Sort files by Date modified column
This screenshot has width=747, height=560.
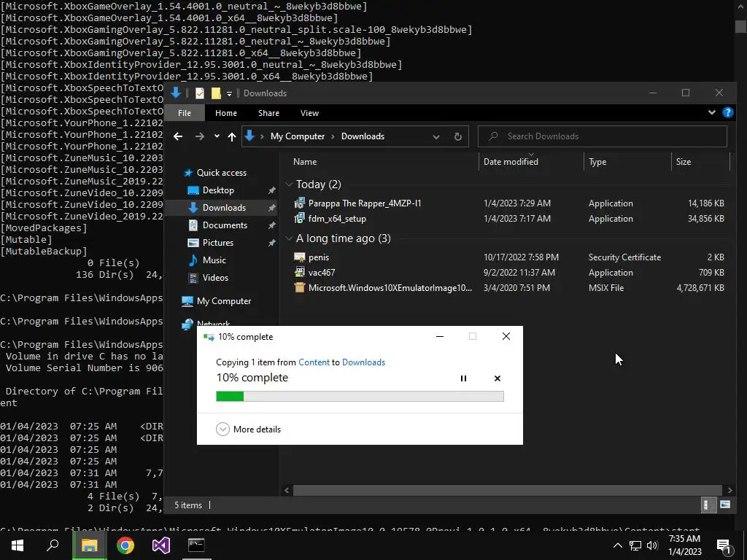coord(511,162)
